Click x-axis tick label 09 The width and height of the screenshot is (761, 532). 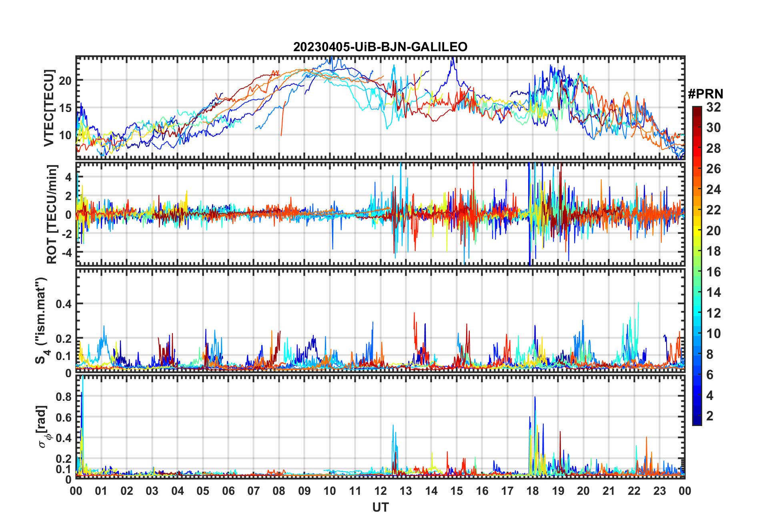pyautogui.click(x=304, y=491)
